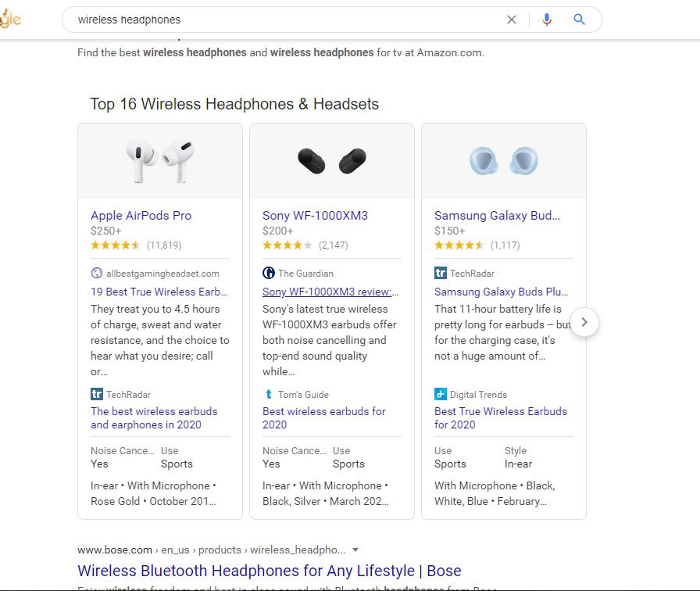The height and width of the screenshot is (591, 700).
Task: Click 'Top 16 Wireless Headphones & Headsets' heading
Action: coord(234,104)
